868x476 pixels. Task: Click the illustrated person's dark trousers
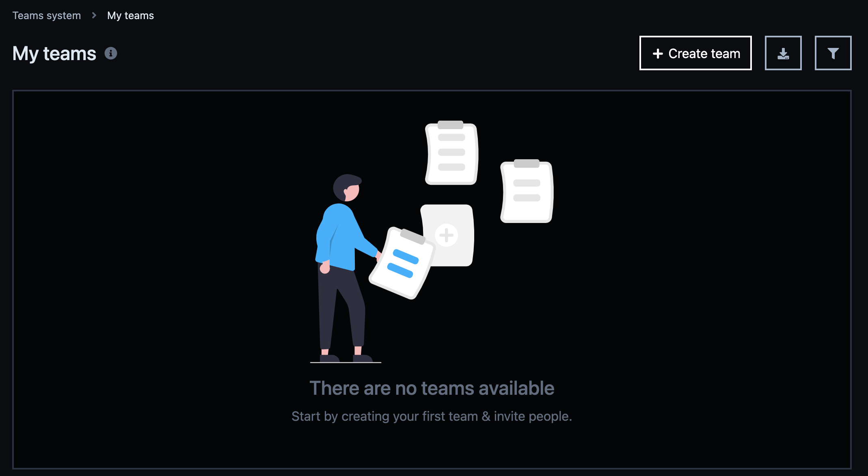point(340,309)
